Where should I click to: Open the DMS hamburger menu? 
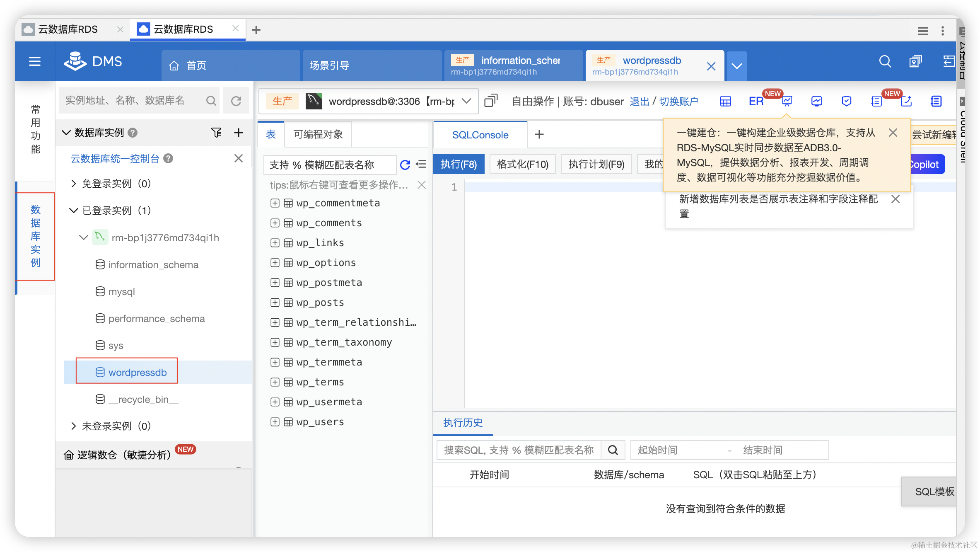tap(35, 61)
